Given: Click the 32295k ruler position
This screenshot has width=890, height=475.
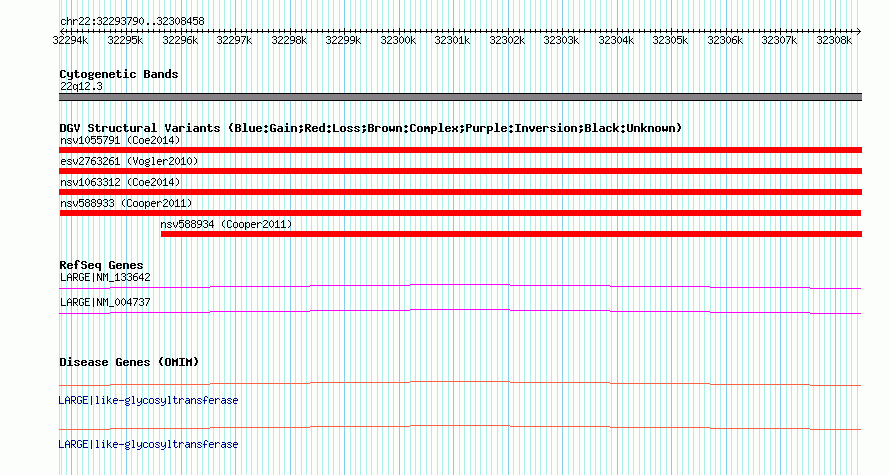Looking at the screenshot, I should [x=125, y=40].
